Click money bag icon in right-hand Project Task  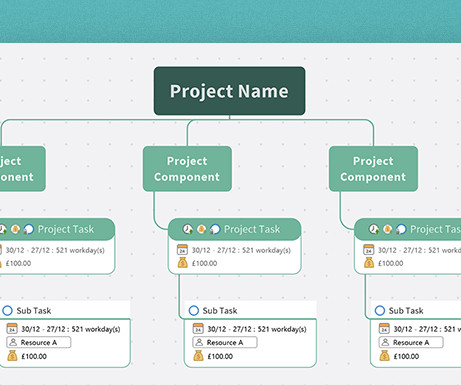369,263
